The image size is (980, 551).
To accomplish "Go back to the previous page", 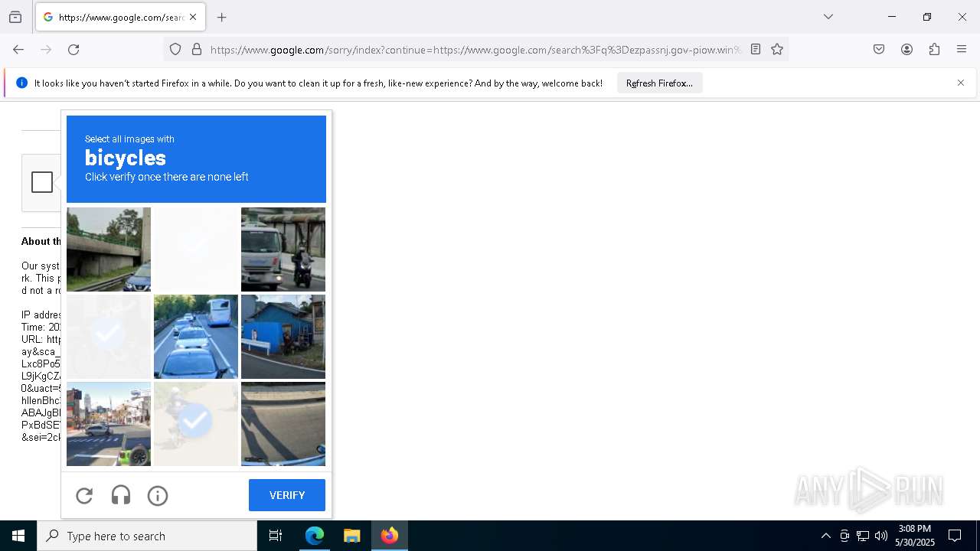I will coord(18,50).
